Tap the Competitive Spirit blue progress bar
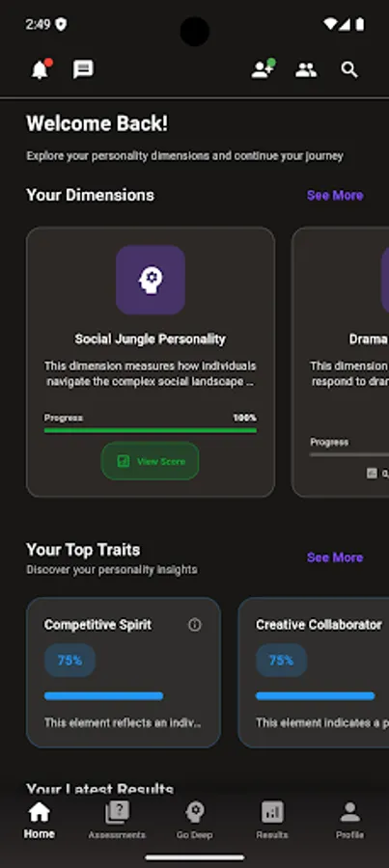 coord(103,696)
